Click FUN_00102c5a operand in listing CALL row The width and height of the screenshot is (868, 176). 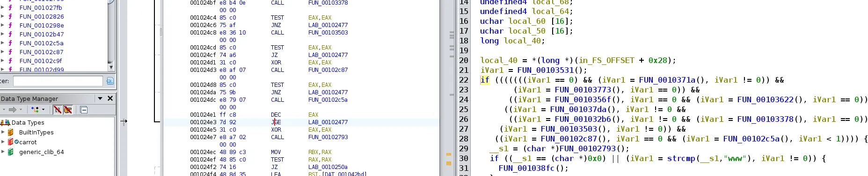tap(328, 100)
